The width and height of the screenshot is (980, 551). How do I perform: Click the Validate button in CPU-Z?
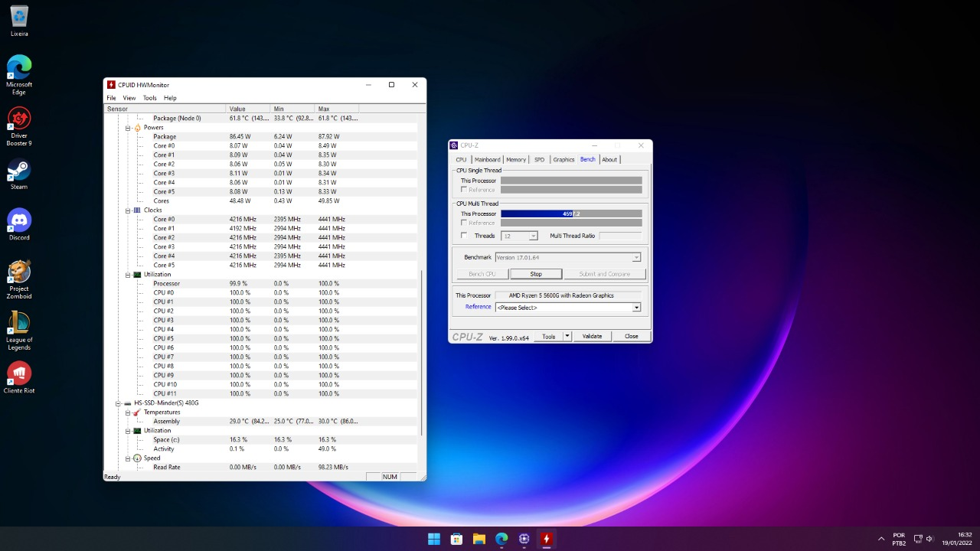[x=592, y=337]
